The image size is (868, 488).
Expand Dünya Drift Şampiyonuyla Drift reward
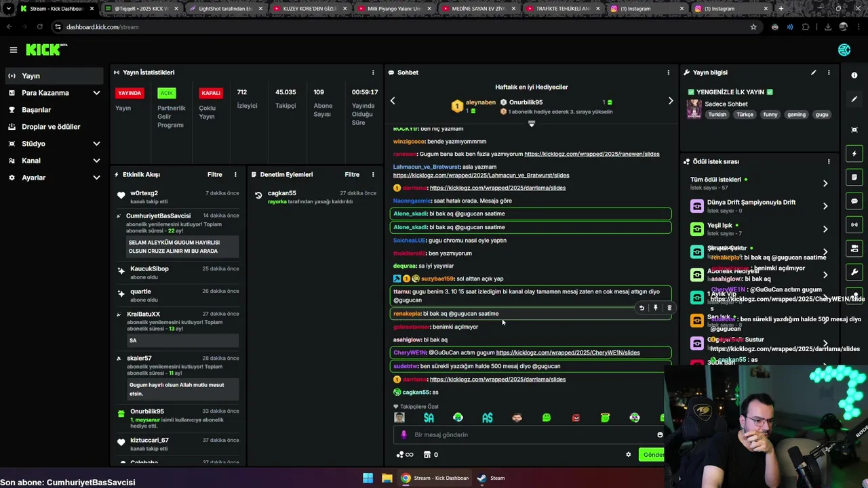[825, 206]
